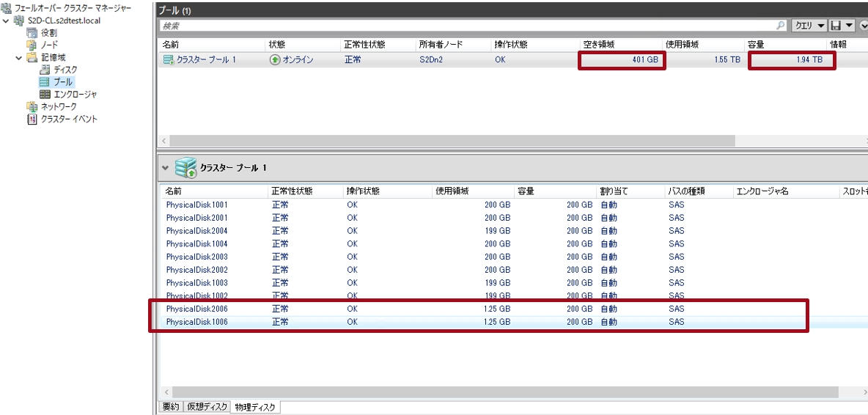The height and width of the screenshot is (415, 868).
Task: Select the エンクロージャ (Enclosures) icon
Action: (45, 95)
